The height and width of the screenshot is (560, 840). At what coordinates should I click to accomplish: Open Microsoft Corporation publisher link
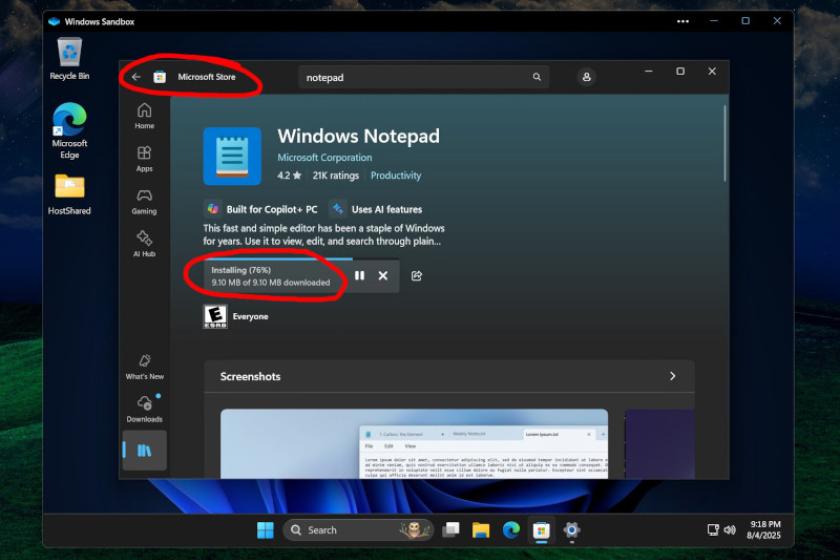324,158
